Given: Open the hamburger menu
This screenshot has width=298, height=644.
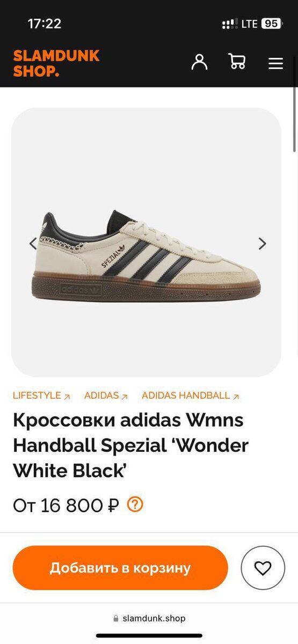Looking at the screenshot, I should (275, 64).
